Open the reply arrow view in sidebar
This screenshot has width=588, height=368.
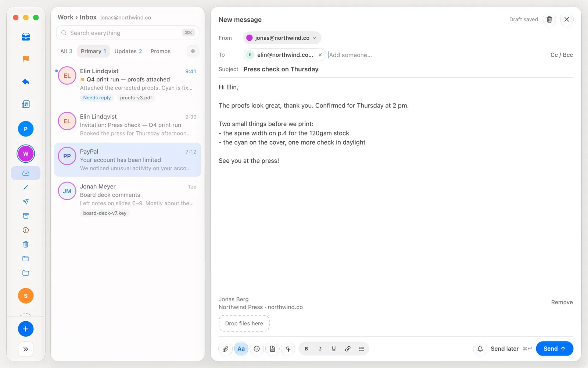pyautogui.click(x=26, y=82)
